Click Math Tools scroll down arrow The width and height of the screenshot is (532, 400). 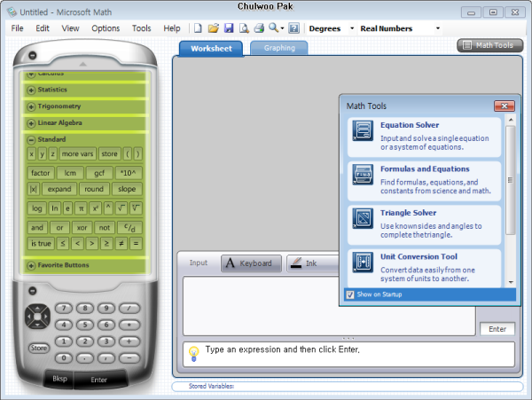click(x=511, y=282)
